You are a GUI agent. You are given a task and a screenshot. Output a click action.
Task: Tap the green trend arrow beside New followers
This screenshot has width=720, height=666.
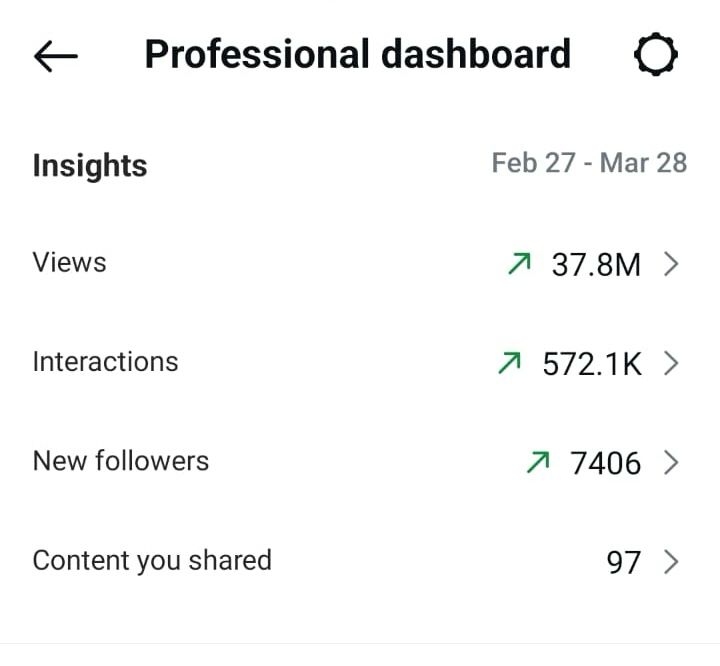click(x=538, y=462)
